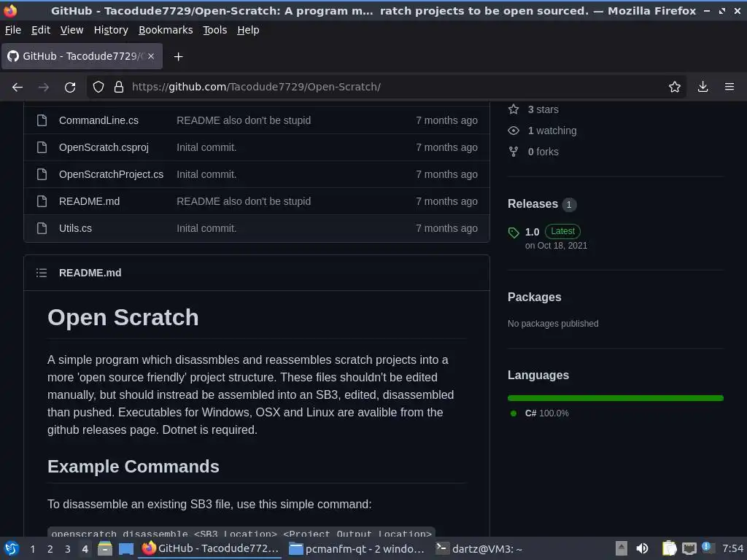Click file icon beside README.md row

click(x=42, y=201)
